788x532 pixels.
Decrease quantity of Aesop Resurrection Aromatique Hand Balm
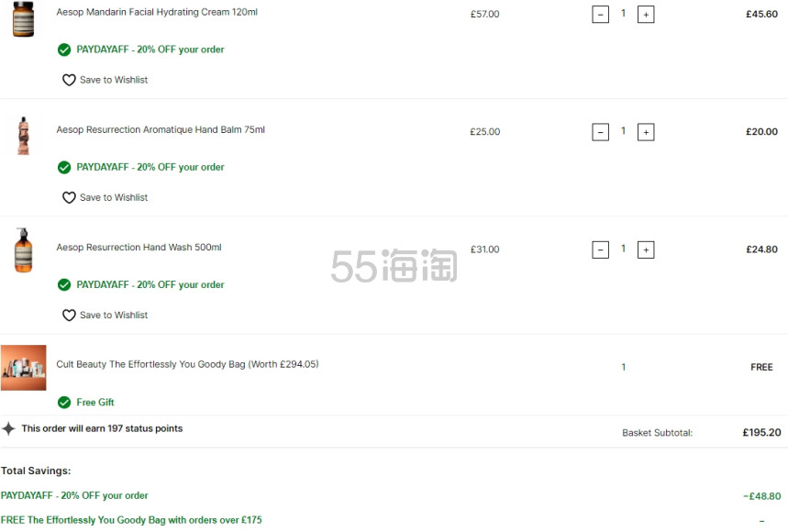pyautogui.click(x=601, y=132)
